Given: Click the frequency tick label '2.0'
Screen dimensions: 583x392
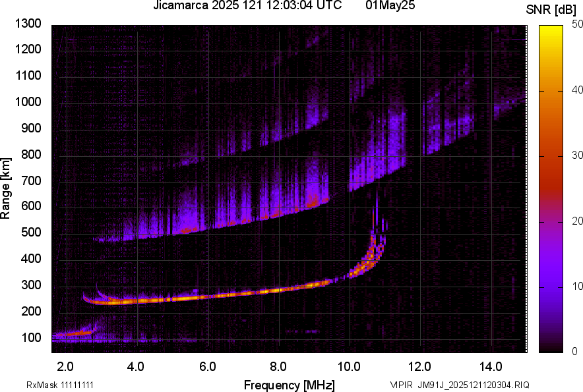Looking at the screenshot, I should (65, 367).
